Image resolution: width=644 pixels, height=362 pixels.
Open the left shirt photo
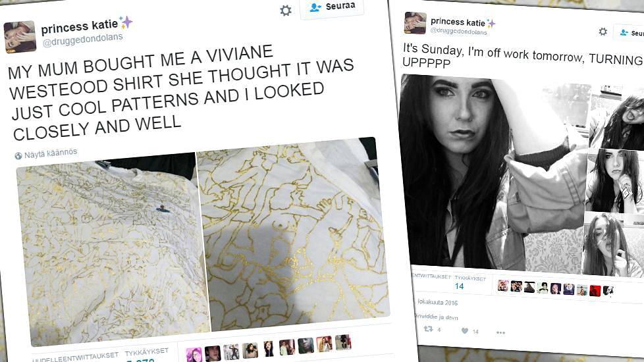tap(112, 249)
